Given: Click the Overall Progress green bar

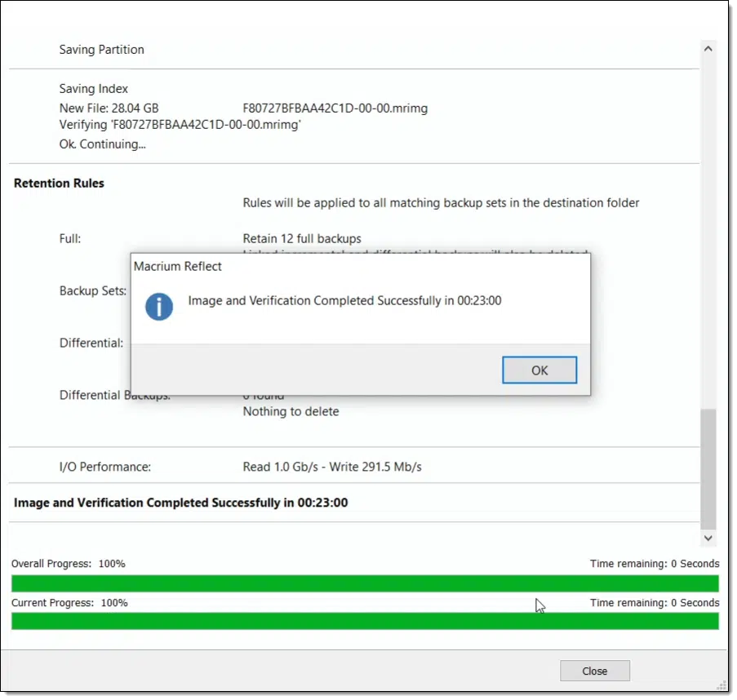Looking at the screenshot, I should 365,583.
